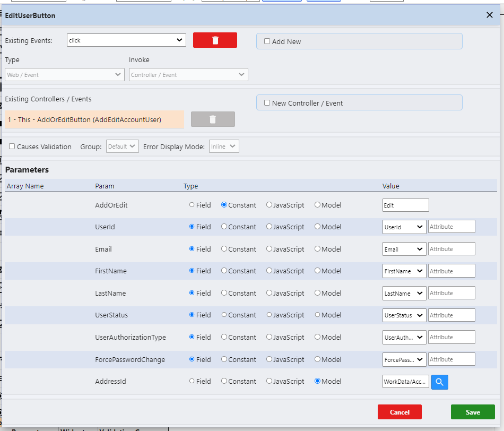Delete the selected click event with red trash button
The width and height of the screenshot is (504, 431).
pos(215,40)
